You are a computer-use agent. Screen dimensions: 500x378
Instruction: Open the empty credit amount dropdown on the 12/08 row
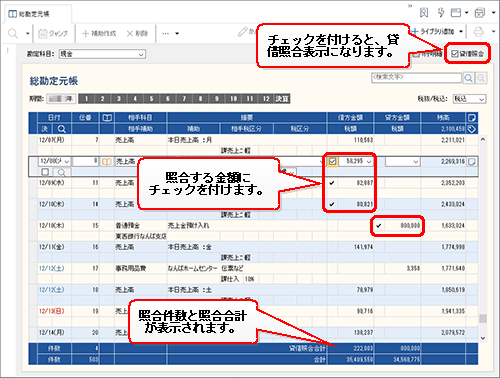pyautogui.click(x=415, y=162)
